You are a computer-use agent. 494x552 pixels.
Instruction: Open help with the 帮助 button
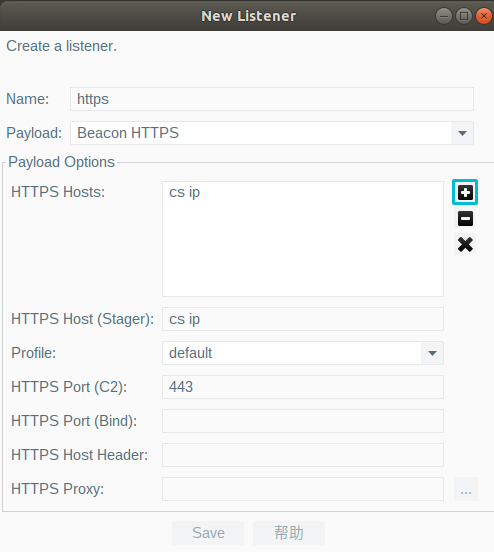(x=289, y=533)
